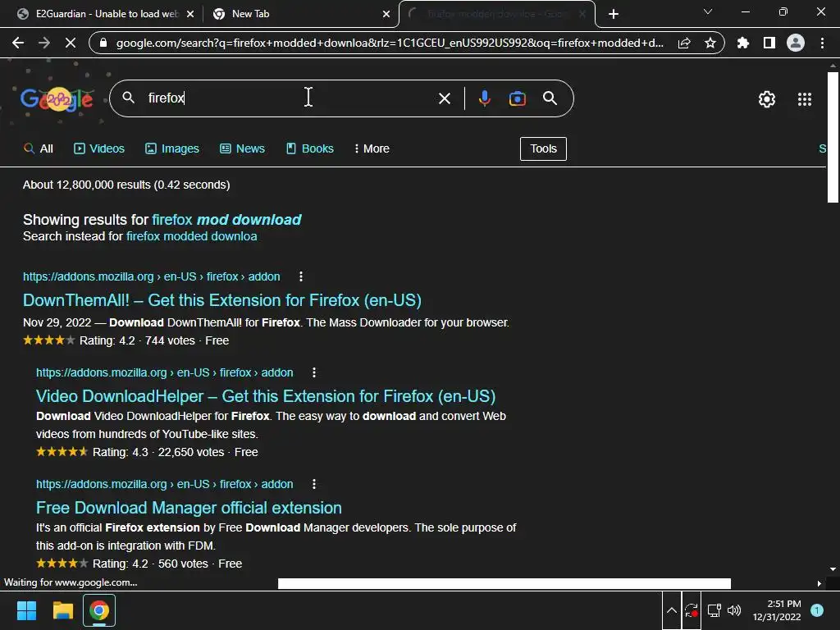Screen dimensions: 840x630
Task: Submit search with magnifier button
Action: click(550, 98)
